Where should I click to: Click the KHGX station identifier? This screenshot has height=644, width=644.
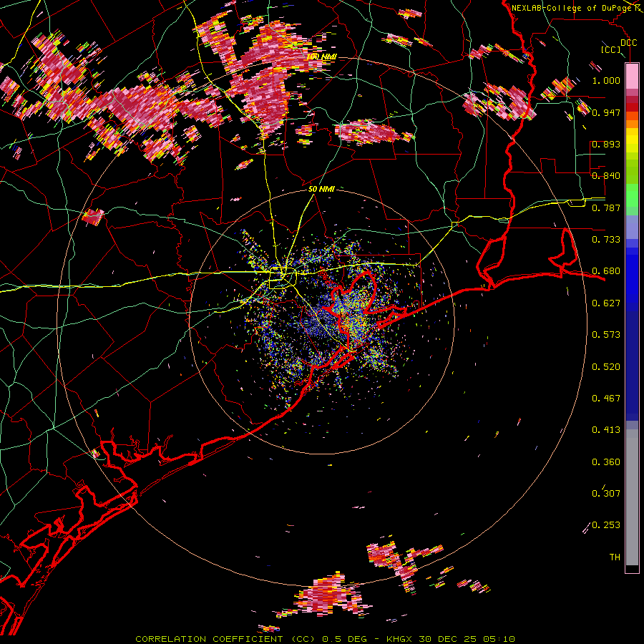tap(400, 639)
